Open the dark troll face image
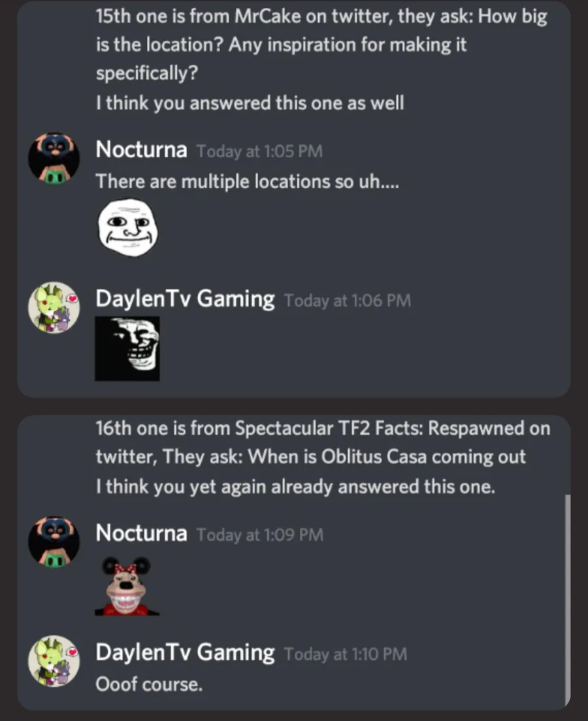588x721 pixels. point(127,348)
